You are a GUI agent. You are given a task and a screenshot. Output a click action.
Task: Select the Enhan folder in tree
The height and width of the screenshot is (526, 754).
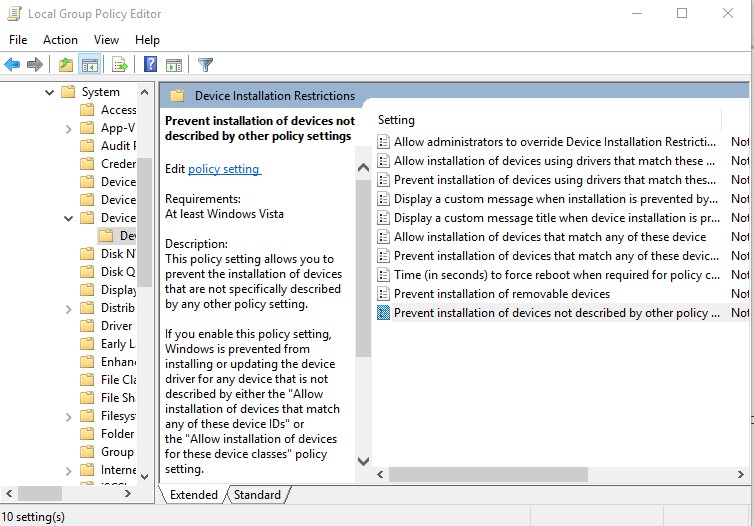[118, 362]
